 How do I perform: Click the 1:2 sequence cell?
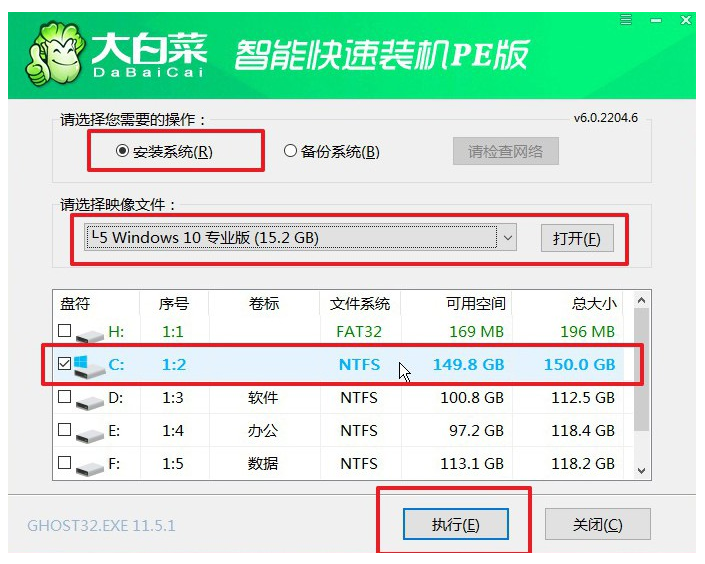(x=174, y=365)
